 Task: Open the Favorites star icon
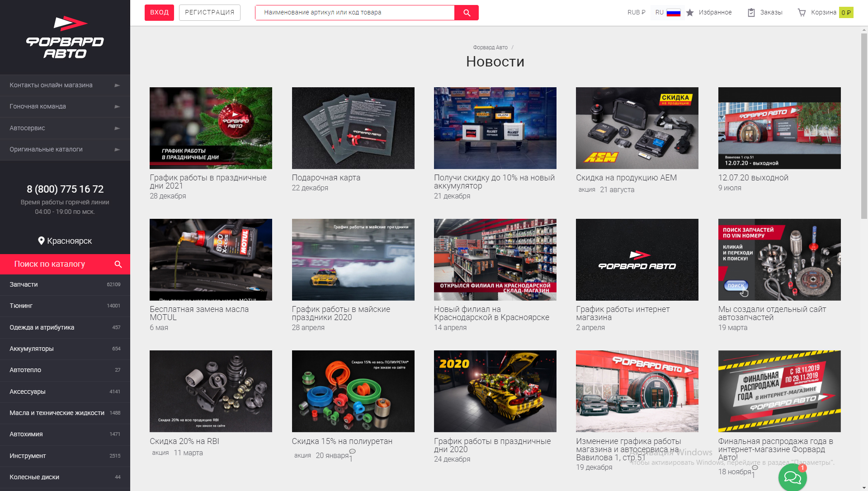(x=690, y=13)
